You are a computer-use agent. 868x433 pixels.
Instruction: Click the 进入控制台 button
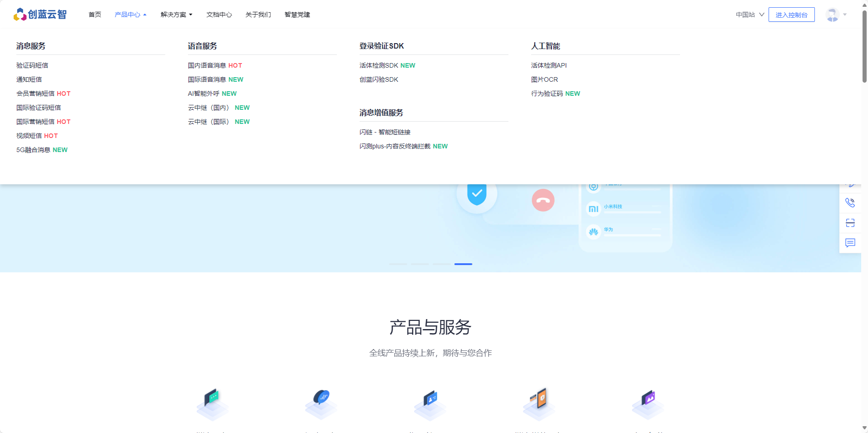click(x=791, y=15)
